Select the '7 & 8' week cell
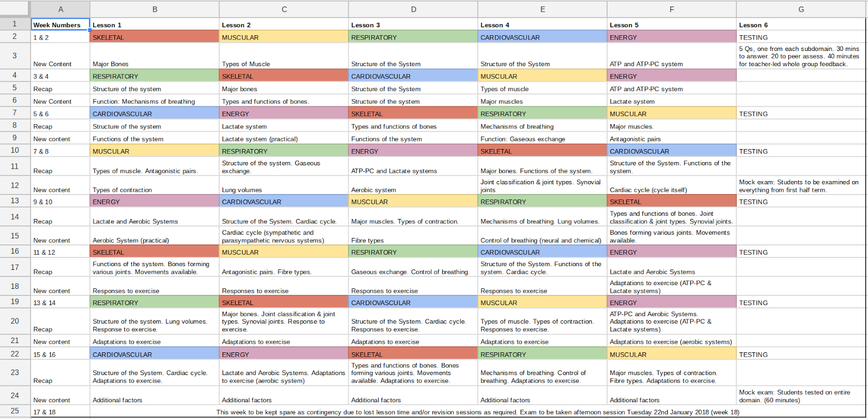This screenshot has height=419, width=868. point(60,151)
